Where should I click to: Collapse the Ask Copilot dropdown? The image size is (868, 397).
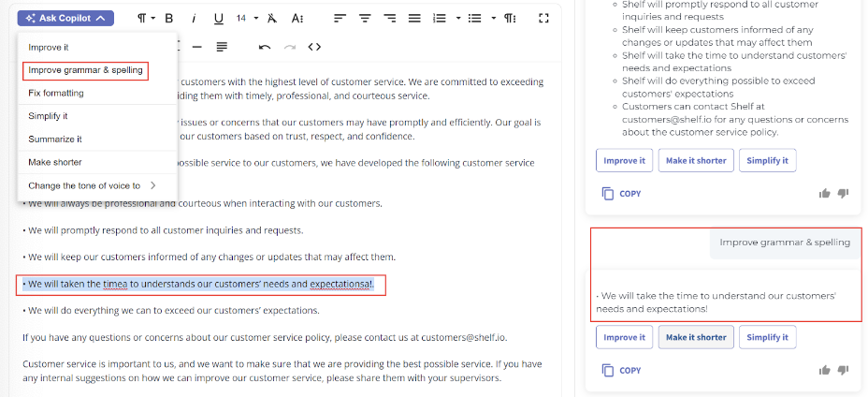click(x=65, y=19)
